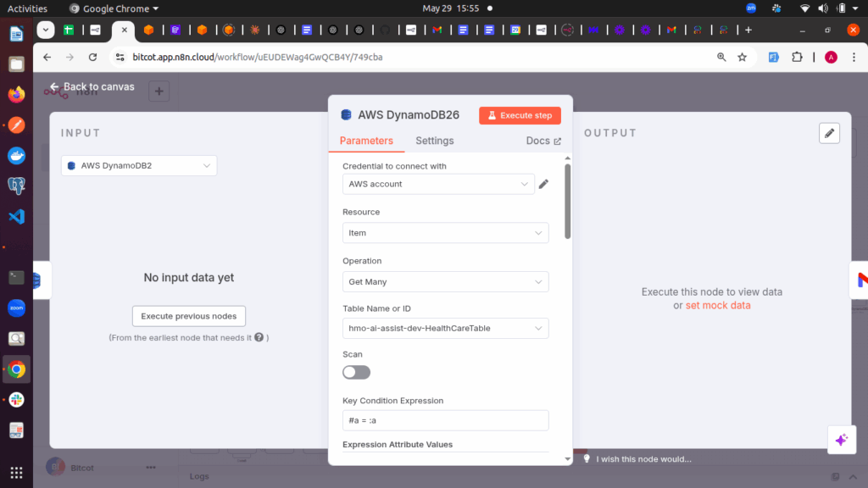Expand the Resource dropdown showing Item
Image resolution: width=868 pixels, height=488 pixels.
coord(445,233)
